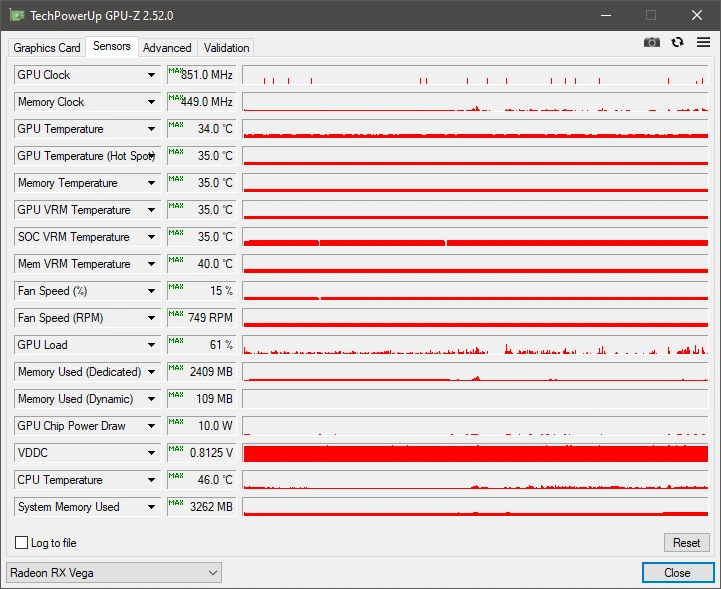Open the GPU Temperature (Hot Spot) dropdown
This screenshot has width=721, height=589.
[87, 156]
